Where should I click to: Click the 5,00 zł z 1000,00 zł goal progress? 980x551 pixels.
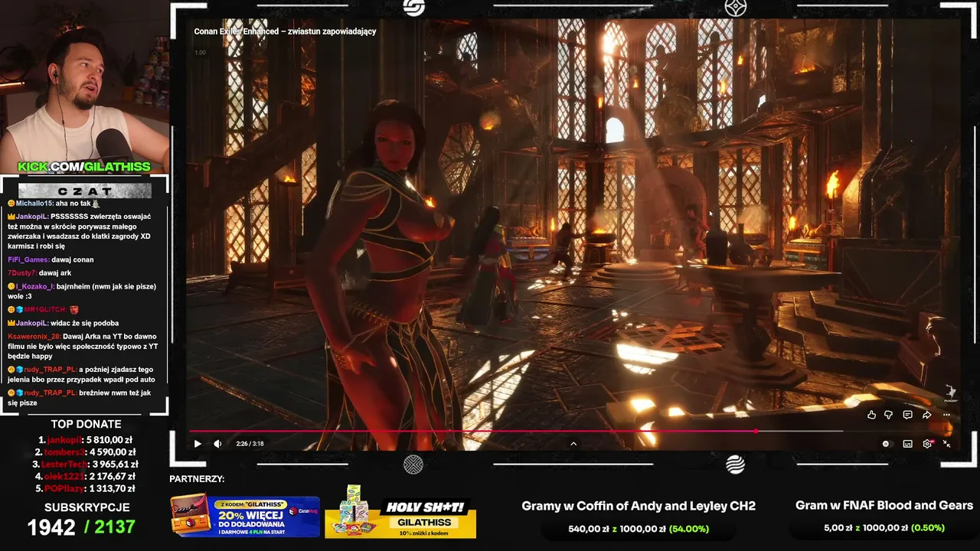point(884,528)
